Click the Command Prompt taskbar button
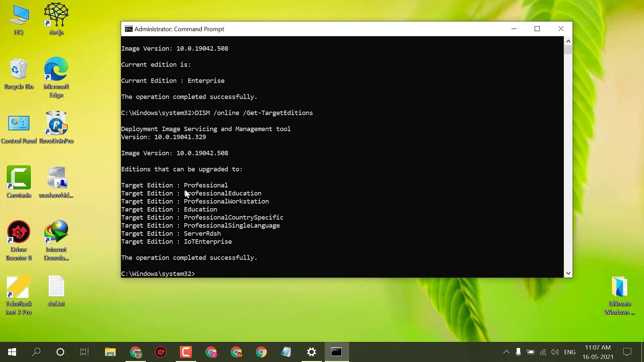The height and width of the screenshot is (362, 644). click(337, 352)
